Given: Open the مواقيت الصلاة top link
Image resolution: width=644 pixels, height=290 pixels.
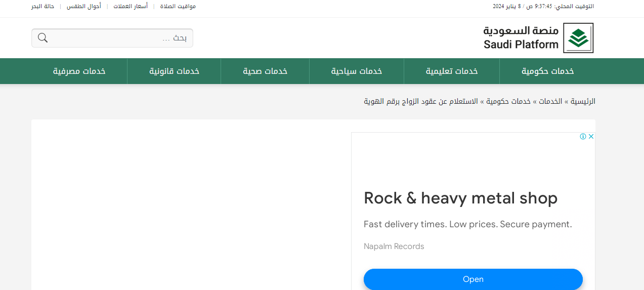Looking at the screenshot, I should pos(178,6).
